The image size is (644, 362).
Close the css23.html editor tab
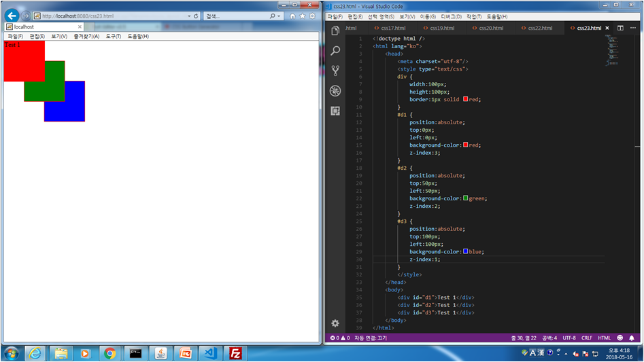pos(607,28)
